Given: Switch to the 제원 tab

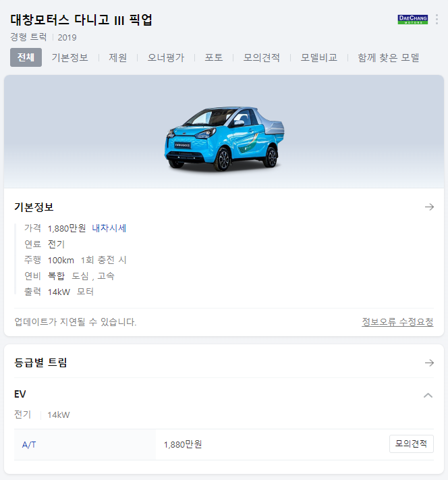Looking at the screenshot, I should pyautogui.click(x=118, y=57).
